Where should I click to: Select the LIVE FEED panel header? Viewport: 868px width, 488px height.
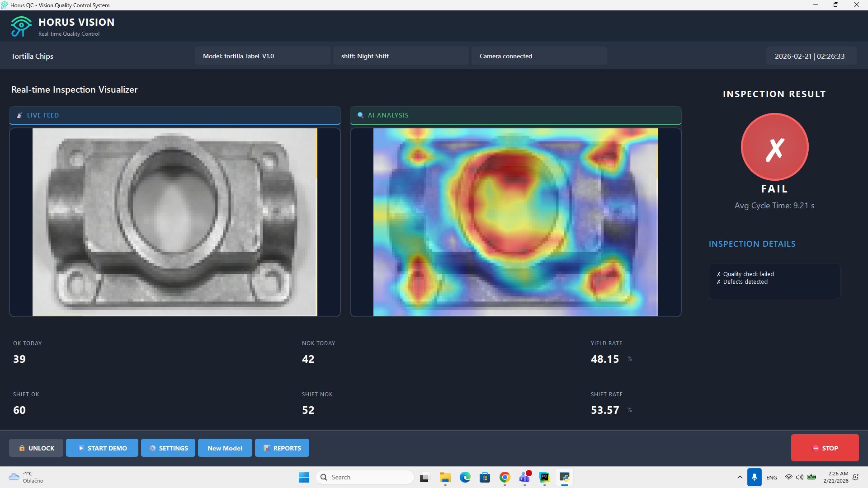click(175, 115)
